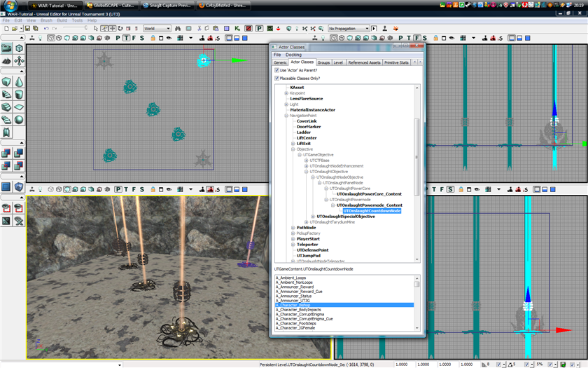This screenshot has width=588, height=368.
Task: Toggle eye icon in top-left viewport toolbar
Action: click(169, 38)
